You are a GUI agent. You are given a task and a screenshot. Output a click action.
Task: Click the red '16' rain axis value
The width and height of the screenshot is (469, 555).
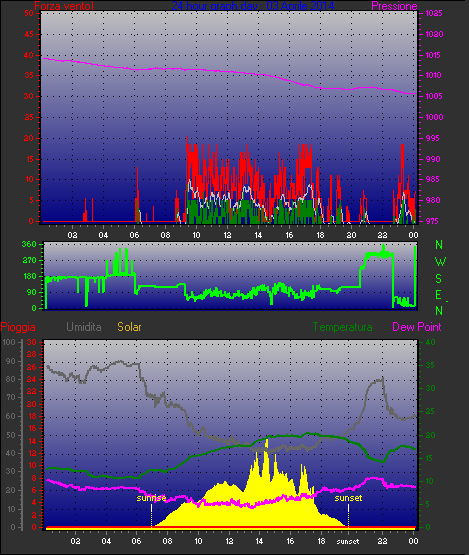(32, 428)
